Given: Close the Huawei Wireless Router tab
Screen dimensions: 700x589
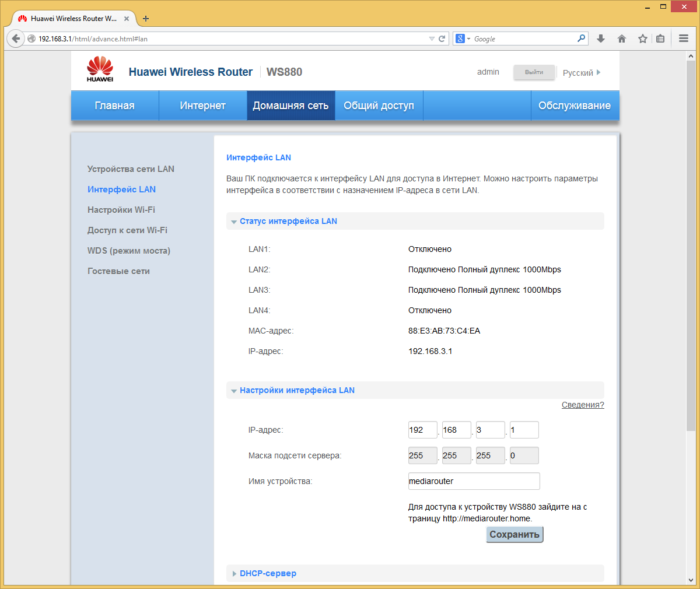Looking at the screenshot, I should (127, 19).
